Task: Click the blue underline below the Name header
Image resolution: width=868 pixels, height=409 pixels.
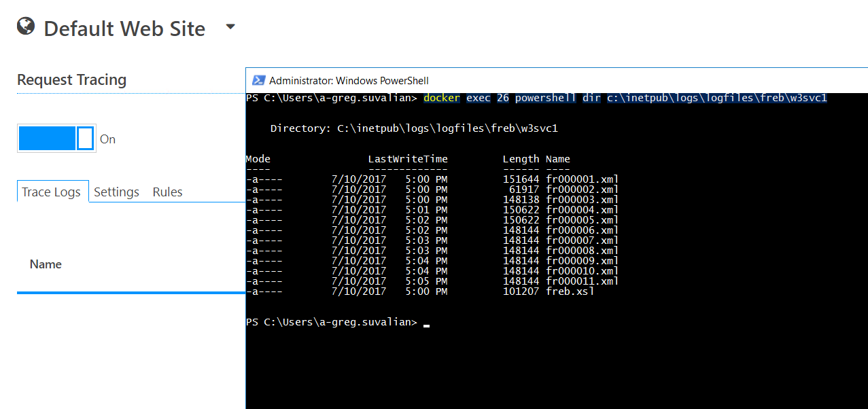Action: [x=131, y=293]
